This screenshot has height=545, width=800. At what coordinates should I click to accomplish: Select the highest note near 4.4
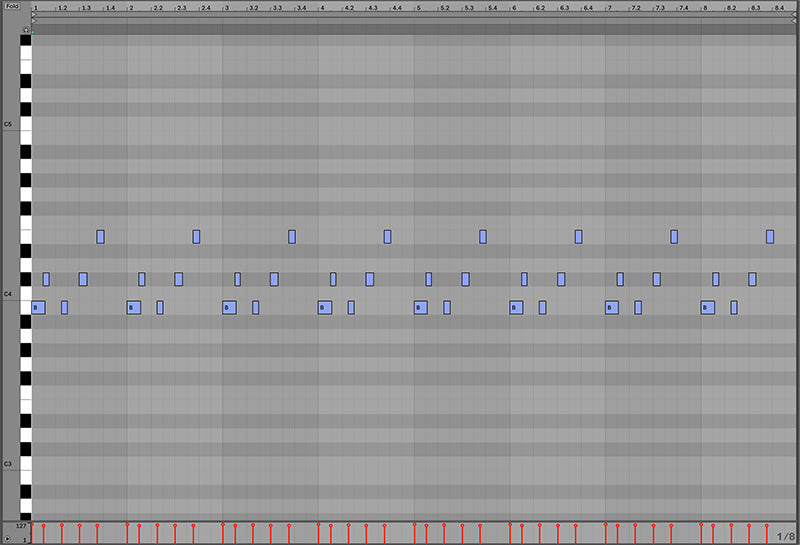pos(387,236)
